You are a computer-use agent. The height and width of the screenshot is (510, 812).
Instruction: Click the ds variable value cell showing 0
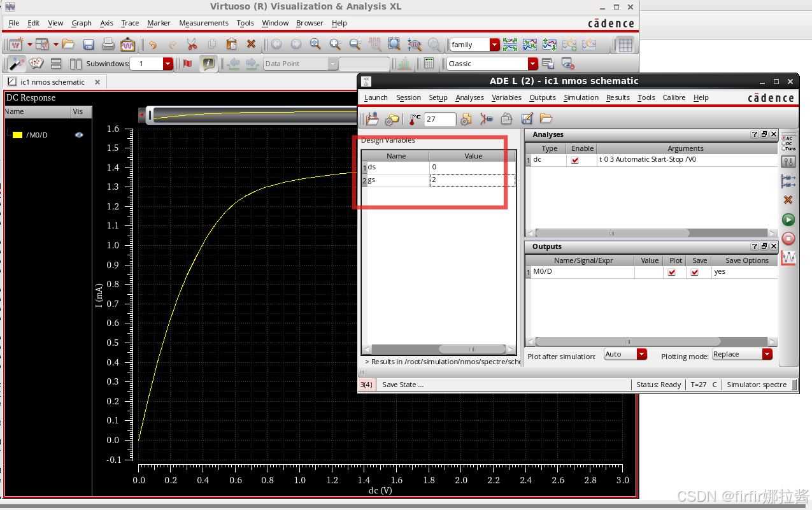(472, 167)
